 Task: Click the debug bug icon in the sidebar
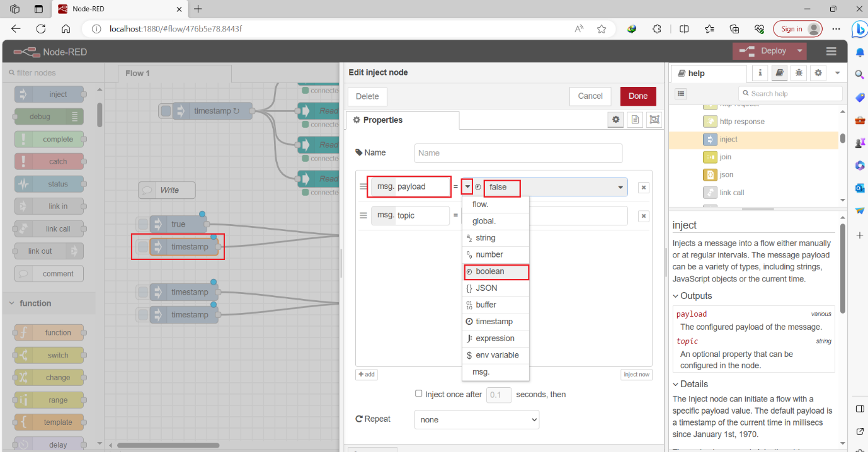tap(799, 73)
